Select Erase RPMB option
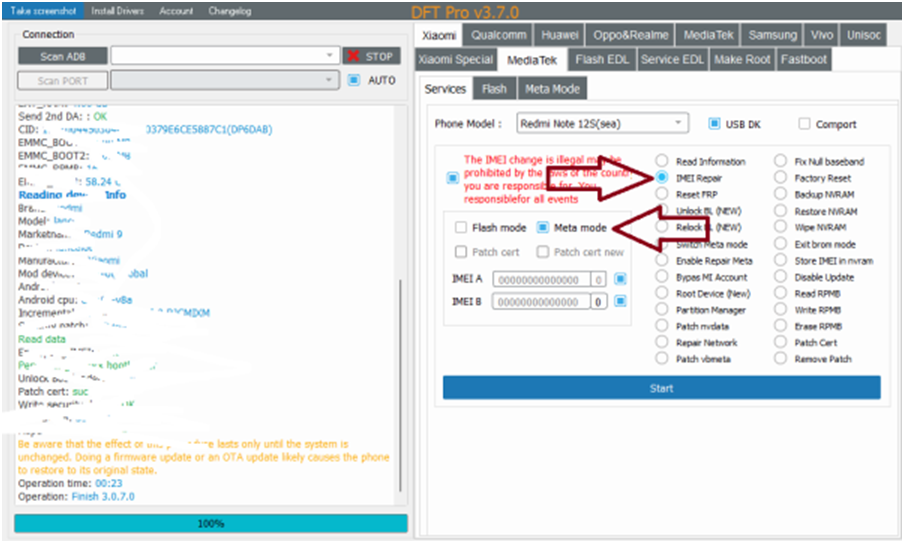The image size is (904, 543). (x=781, y=326)
